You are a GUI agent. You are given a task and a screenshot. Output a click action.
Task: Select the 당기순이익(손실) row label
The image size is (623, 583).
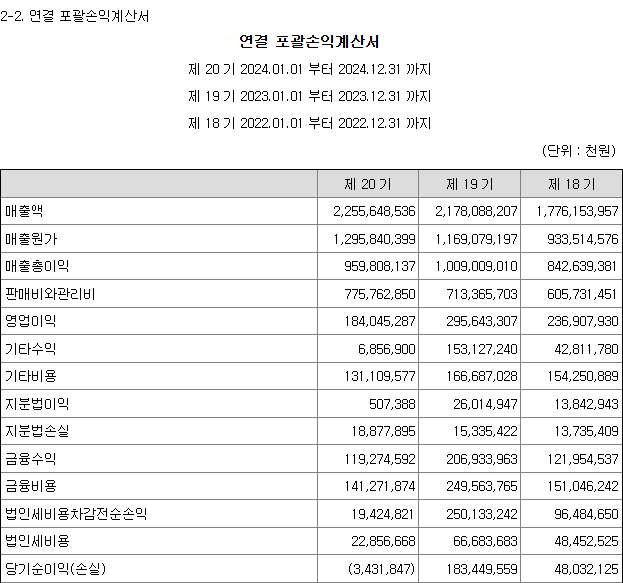click(55, 569)
